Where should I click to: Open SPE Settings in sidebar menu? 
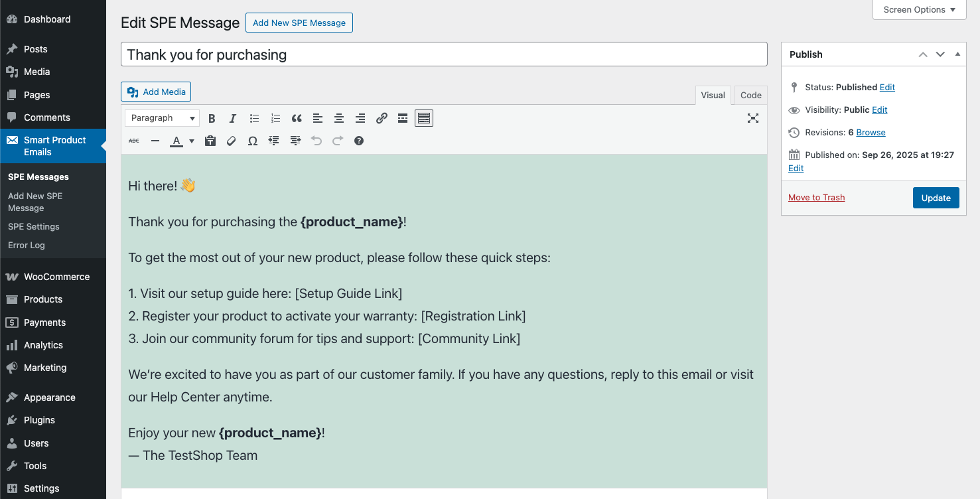pos(34,226)
